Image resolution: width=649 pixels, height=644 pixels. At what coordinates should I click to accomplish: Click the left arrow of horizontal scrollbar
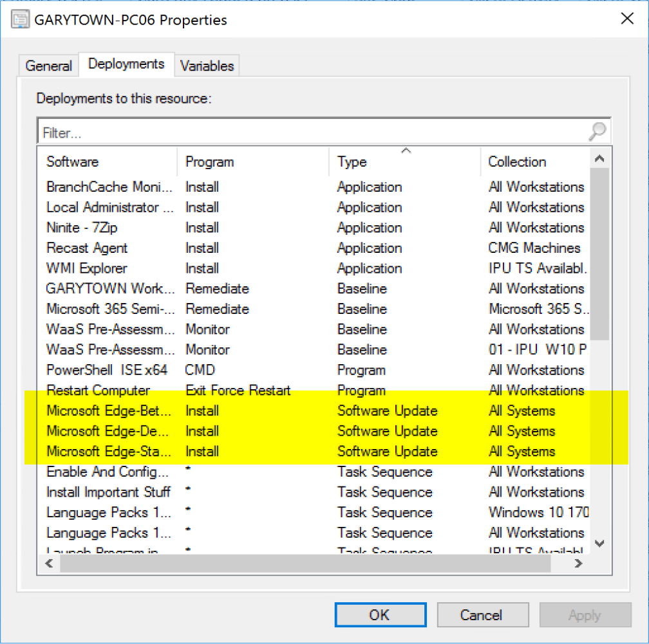49,564
